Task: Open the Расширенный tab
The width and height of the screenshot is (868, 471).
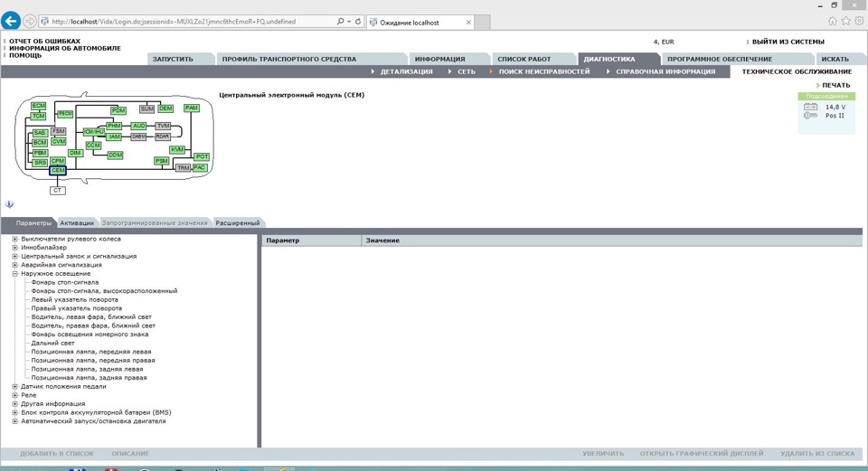Action: [237, 222]
